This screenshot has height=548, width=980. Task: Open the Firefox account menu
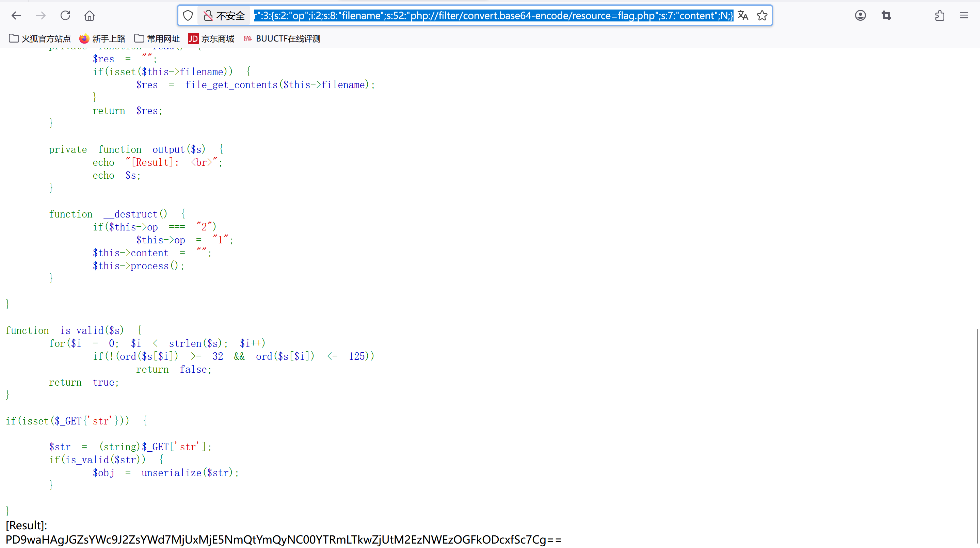(860, 16)
